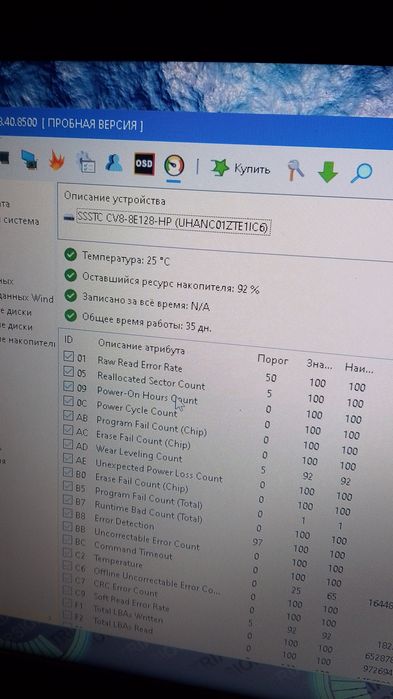Select the SSSTC CV8-8E128-HP device field

[x=173, y=223]
